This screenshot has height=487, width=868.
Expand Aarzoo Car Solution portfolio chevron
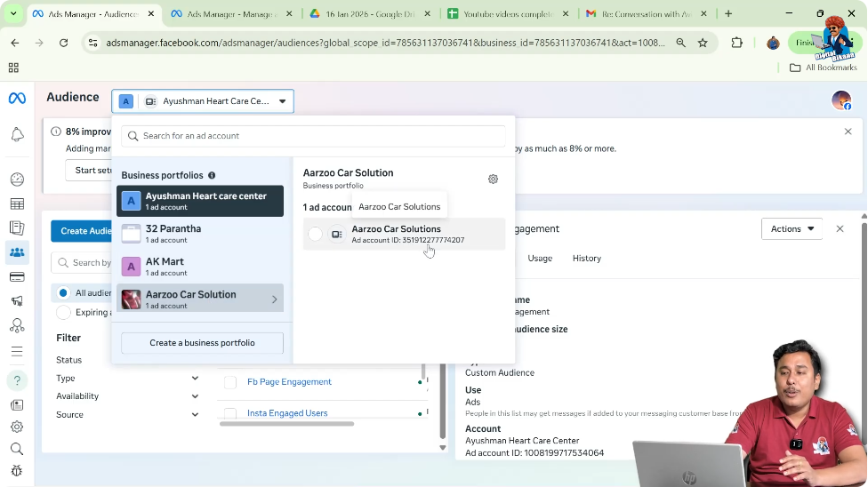275,299
